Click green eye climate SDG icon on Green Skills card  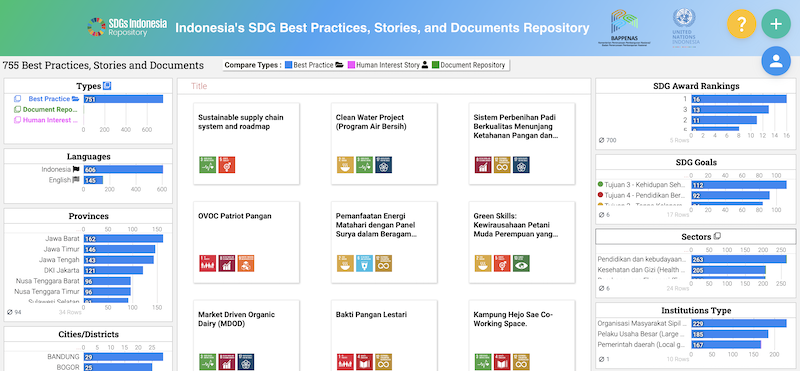(521, 263)
